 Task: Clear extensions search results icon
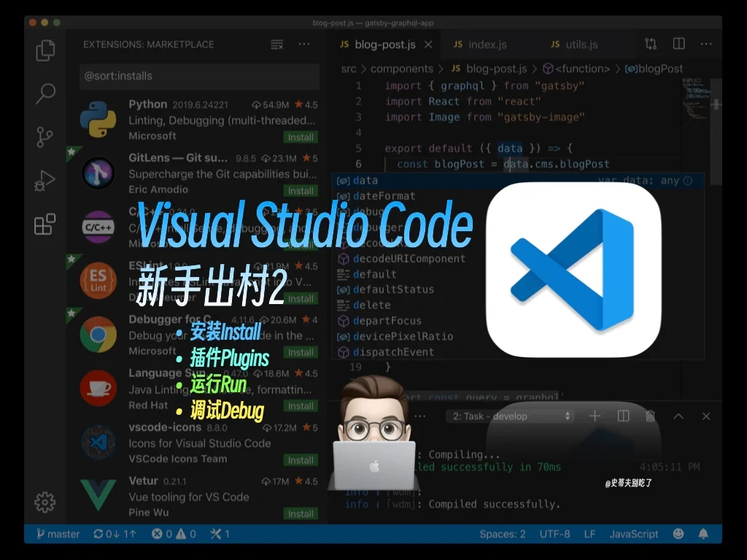[276, 44]
